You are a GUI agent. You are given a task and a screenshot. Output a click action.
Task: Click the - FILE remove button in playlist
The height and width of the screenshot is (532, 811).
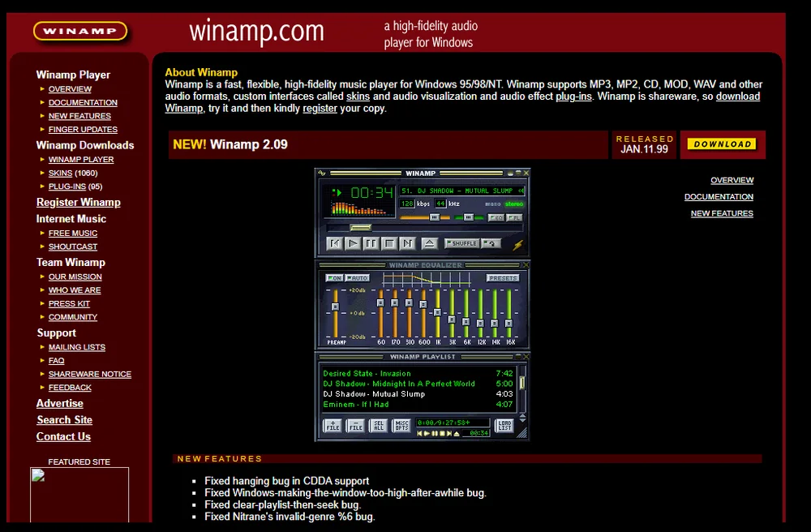pyautogui.click(x=355, y=426)
